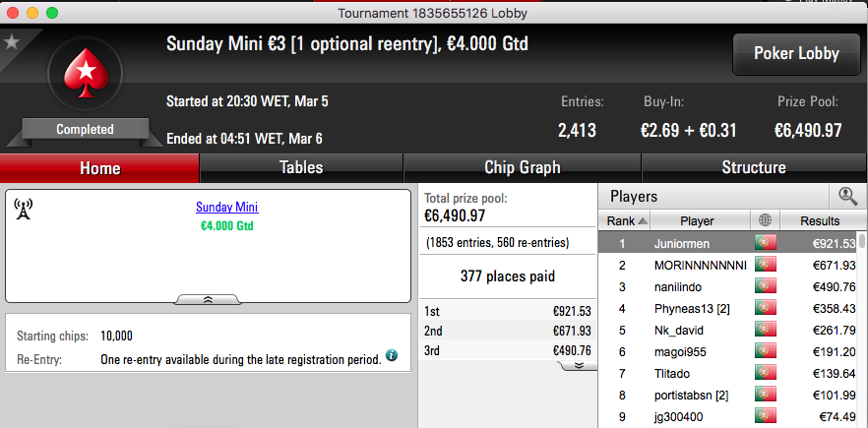Sort players by Results column
This screenshot has width=868, height=428.
click(820, 220)
